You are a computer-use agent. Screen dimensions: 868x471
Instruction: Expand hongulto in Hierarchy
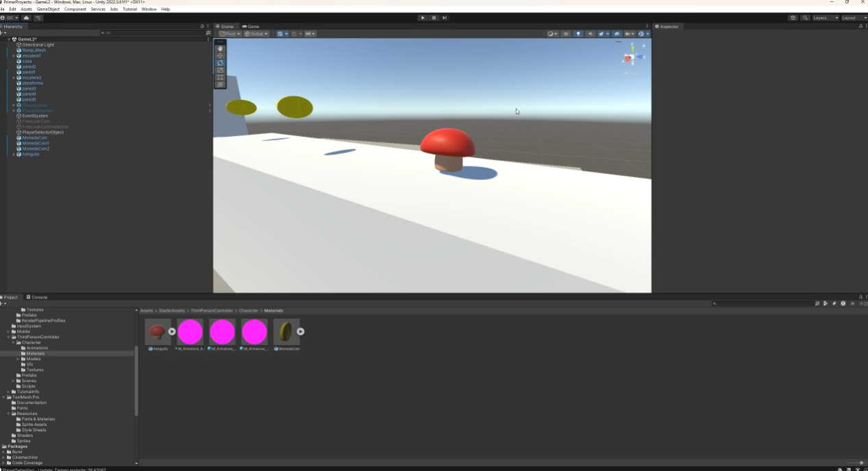(14, 154)
